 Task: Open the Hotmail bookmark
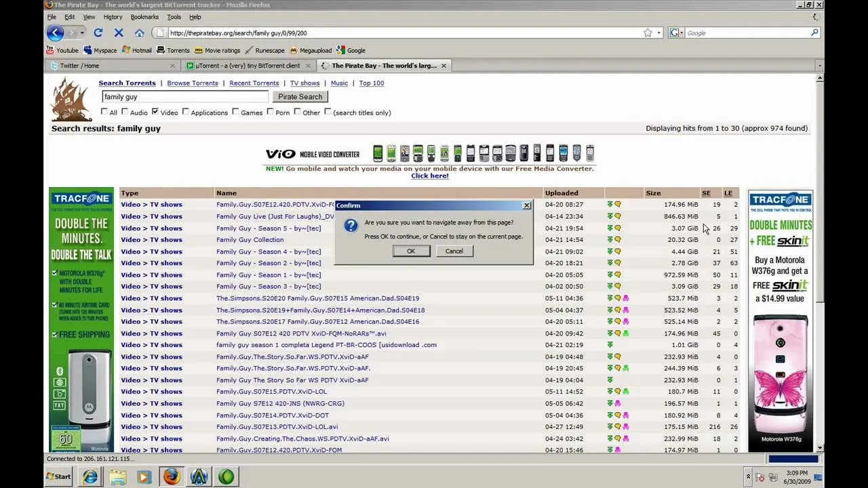136,50
